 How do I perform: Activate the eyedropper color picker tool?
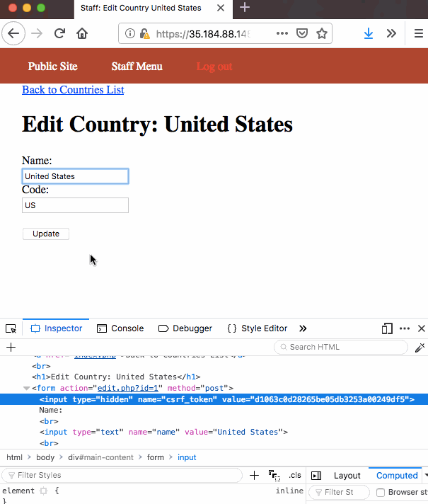(420, 347)
